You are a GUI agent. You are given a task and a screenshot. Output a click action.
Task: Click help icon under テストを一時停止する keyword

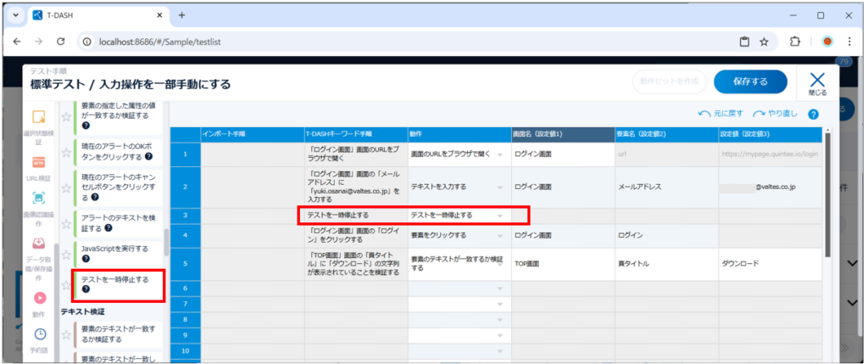click(86, 290)
